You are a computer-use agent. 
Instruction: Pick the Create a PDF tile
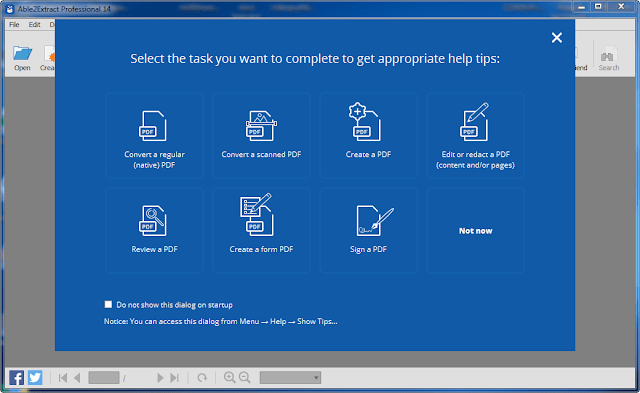coord(369,135)
